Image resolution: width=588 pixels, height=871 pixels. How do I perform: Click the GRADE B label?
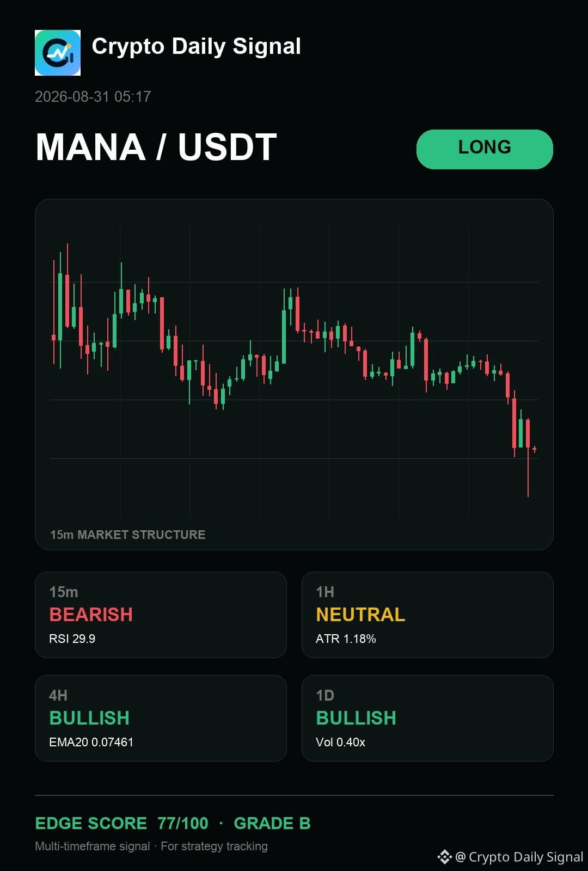[x=272, y=823]
